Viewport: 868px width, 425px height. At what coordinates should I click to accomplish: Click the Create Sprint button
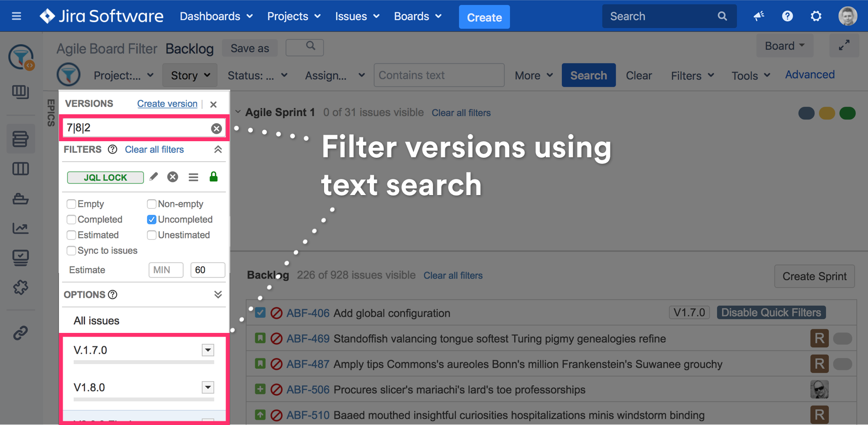pos(814,276)
